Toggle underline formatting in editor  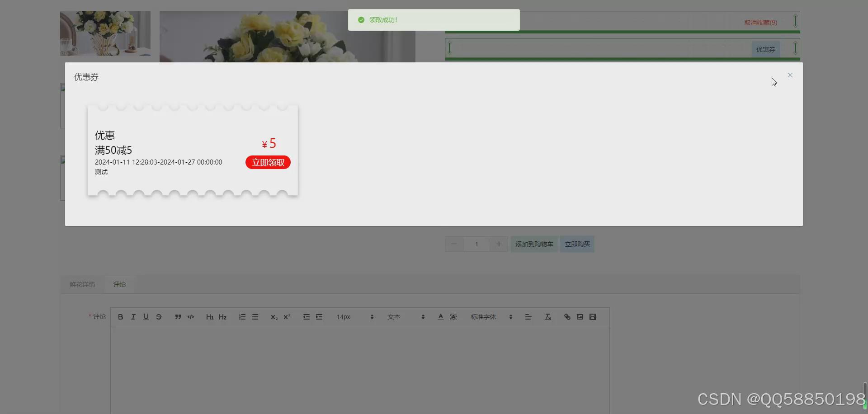146,317
